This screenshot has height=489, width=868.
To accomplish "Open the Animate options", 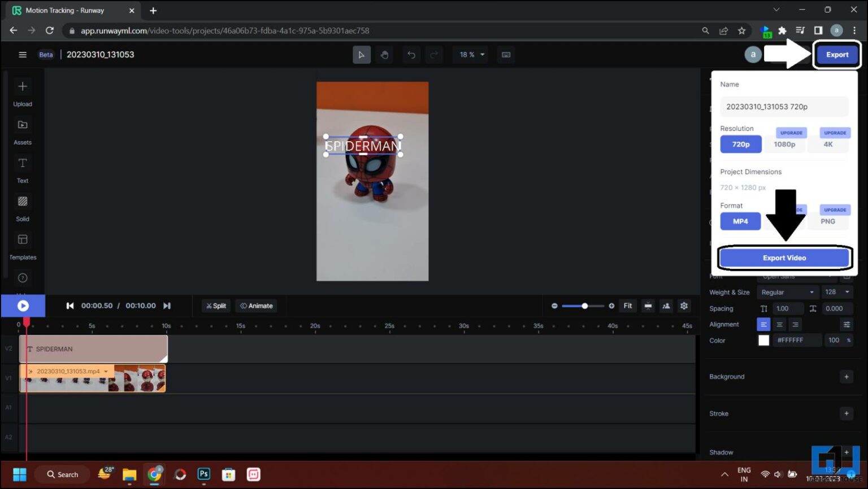I will [x=256, y=305].
